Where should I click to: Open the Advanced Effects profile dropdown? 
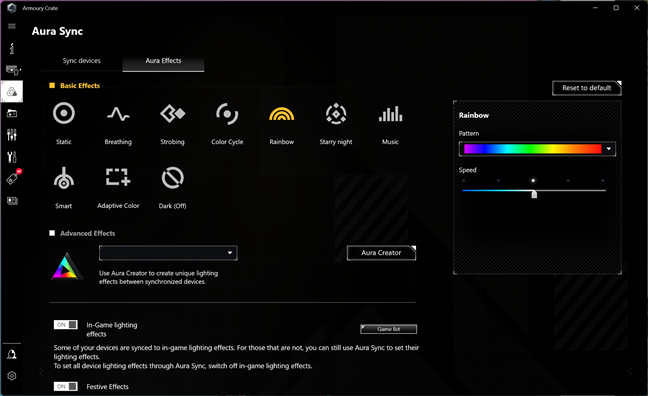tap(168, 253)
